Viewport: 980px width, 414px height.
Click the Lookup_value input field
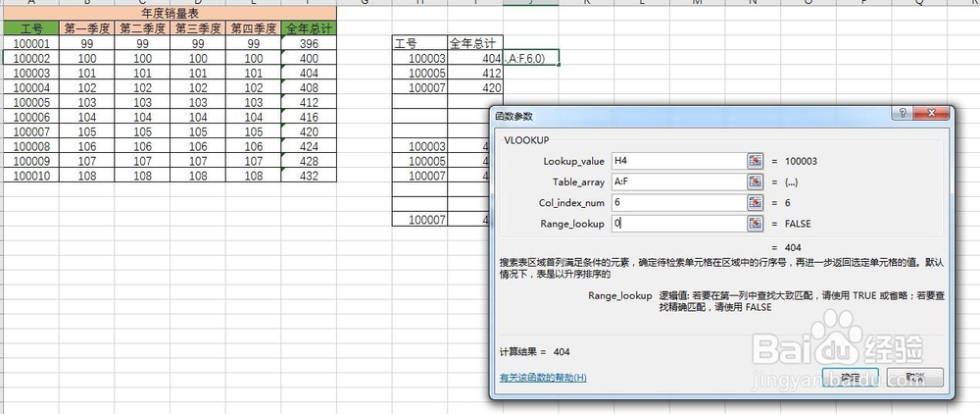pyautogui.click(x=679, y=161)
